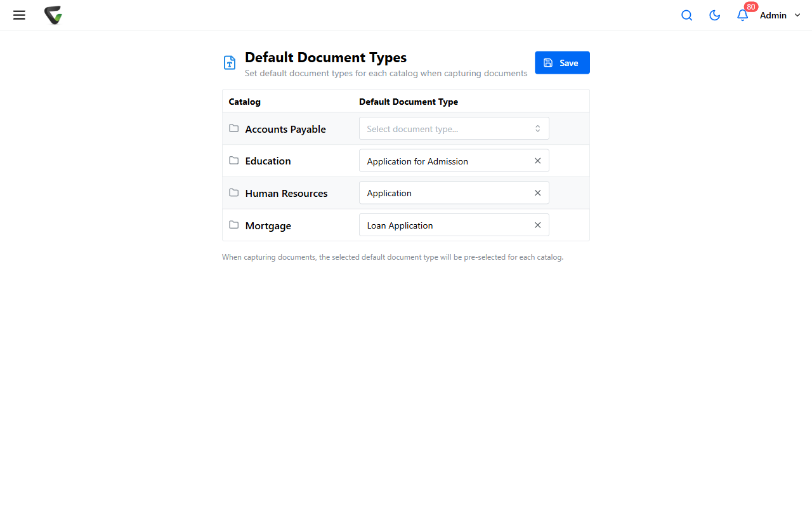Viewport: 812px width, 508px height.
Task: Open the Human Resources document type dropdown
Action: click(454, 193)
